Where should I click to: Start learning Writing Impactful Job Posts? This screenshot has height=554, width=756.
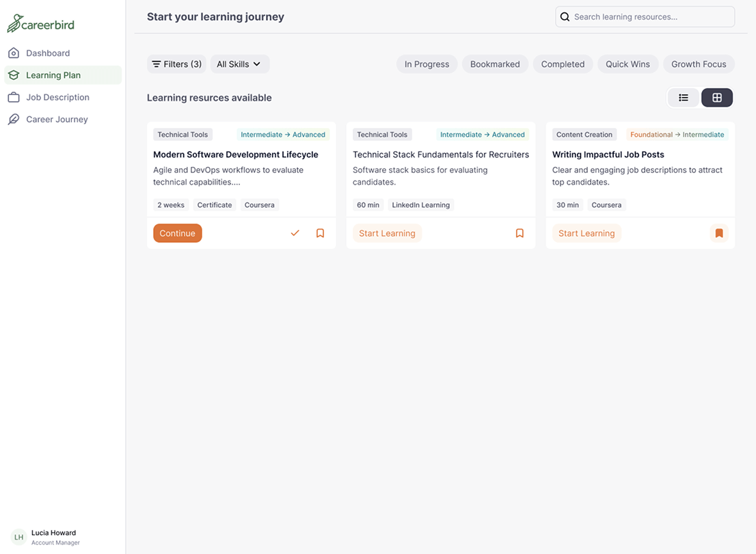(x=586, y=233)
